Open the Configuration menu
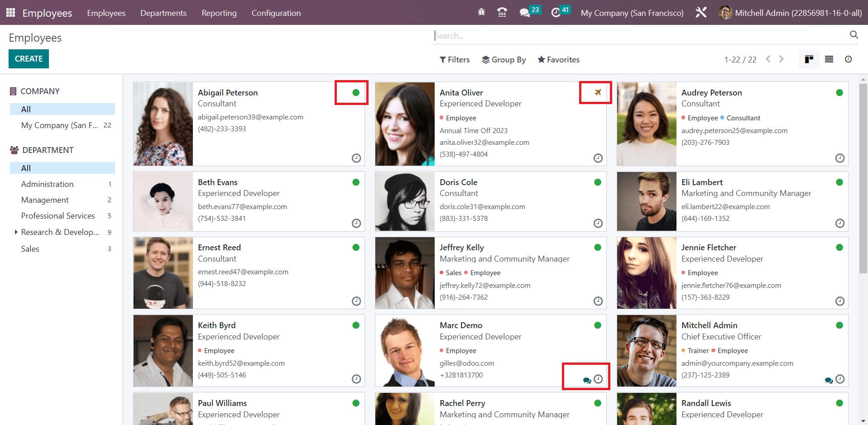 (x=276, y=13)
